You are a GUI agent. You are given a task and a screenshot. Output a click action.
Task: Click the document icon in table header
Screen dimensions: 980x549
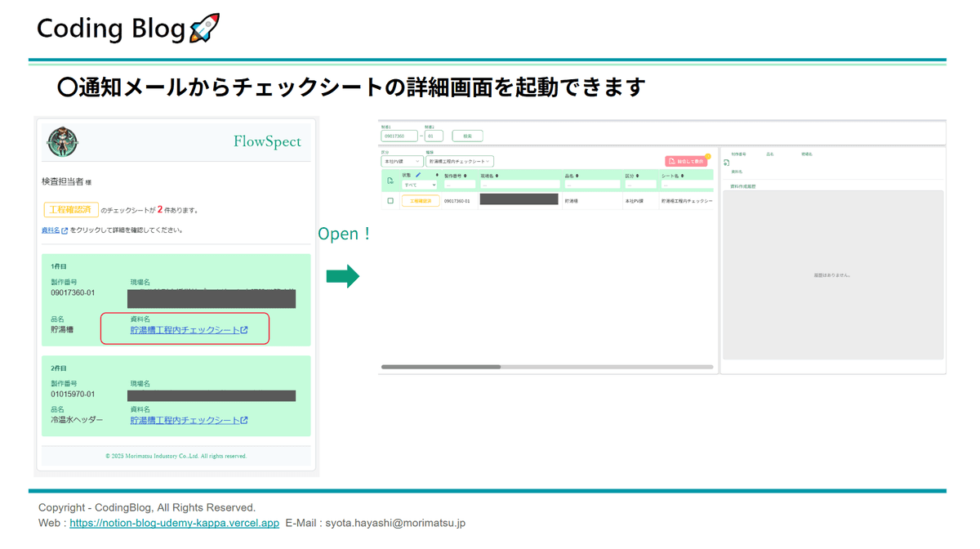[x=390, y=181]
